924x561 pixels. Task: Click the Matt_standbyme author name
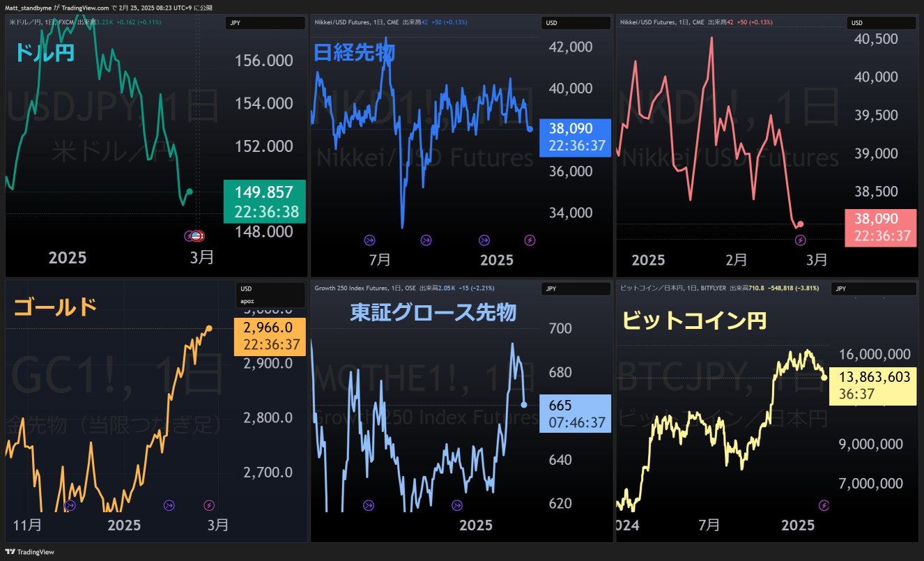(28, 8)
